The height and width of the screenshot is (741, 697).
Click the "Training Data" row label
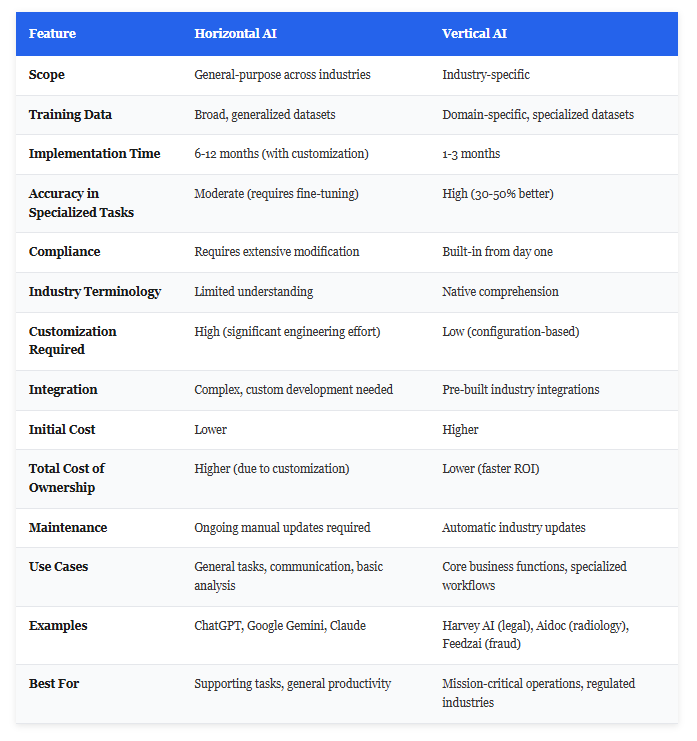pos(70,115)
